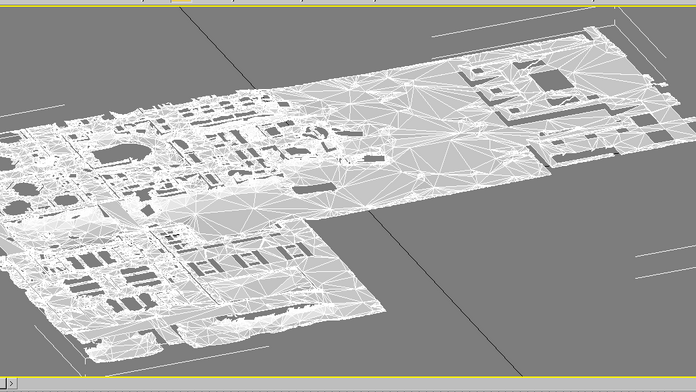
Task: Click the large oval hole in the terrain mesh
Action: pyautogui.click(x=121, y=154)
